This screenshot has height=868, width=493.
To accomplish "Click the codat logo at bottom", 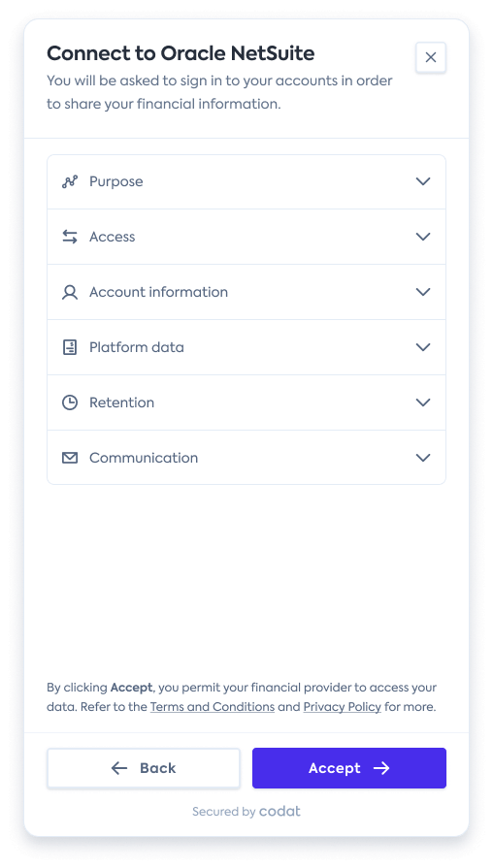I will coord(279,812).
